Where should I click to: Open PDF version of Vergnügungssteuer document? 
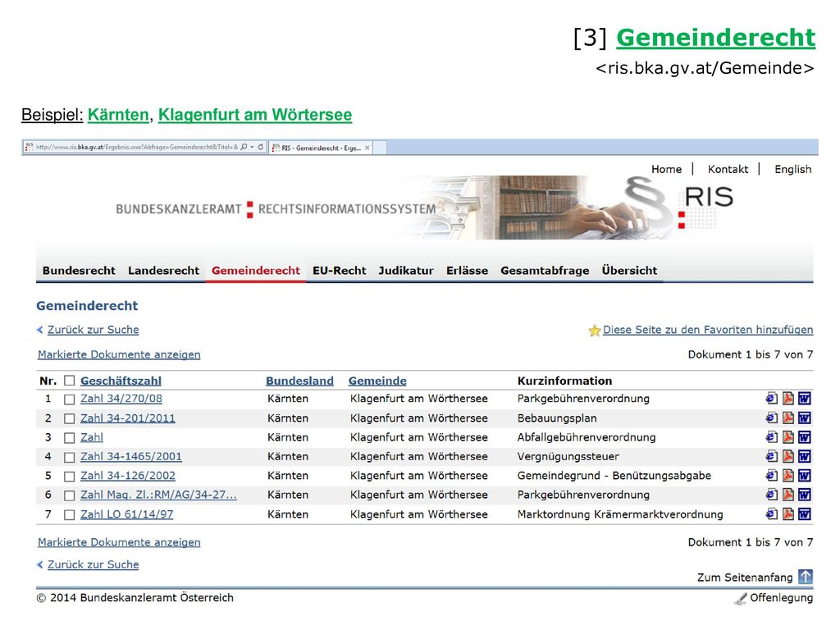tap(788, 456)
